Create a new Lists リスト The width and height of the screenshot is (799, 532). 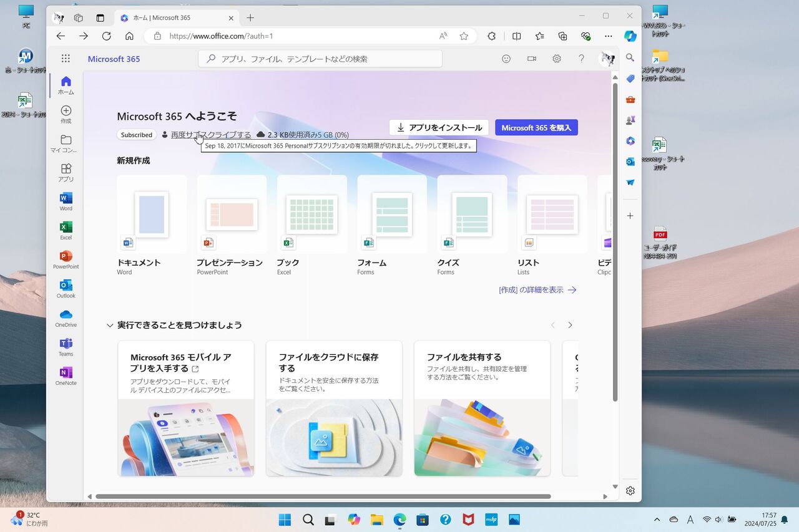coord(552,225)
